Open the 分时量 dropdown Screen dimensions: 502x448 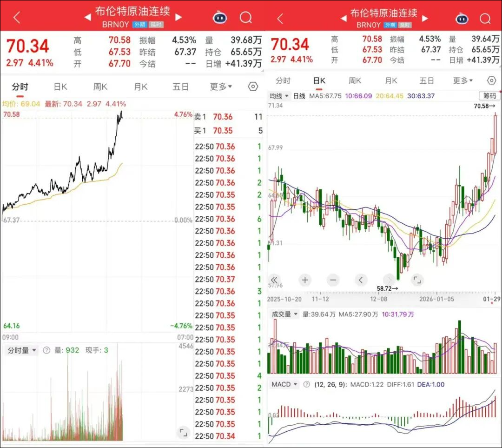pyautogui.click(x=22, y=350)
